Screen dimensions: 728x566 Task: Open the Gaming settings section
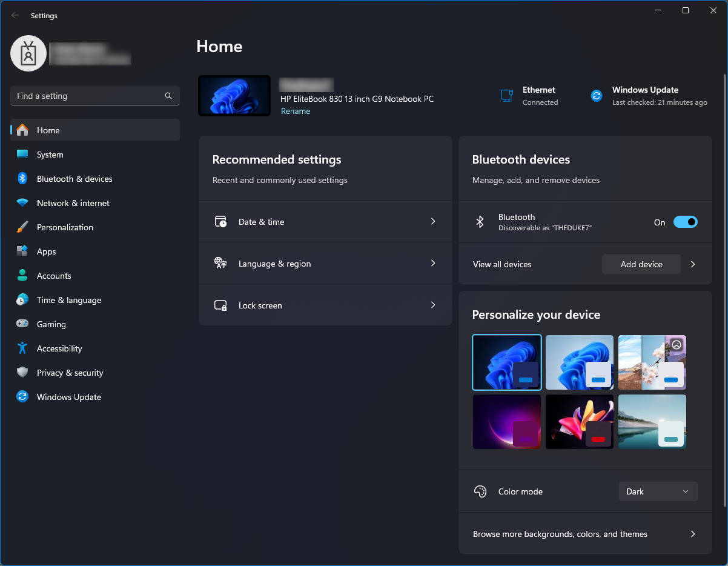pos(95,324)
